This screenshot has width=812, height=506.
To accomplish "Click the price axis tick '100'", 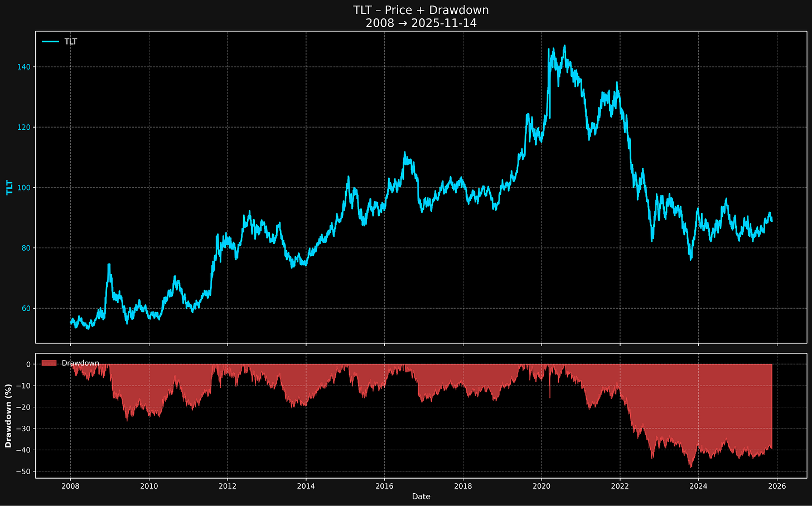I will [x=25, y=188].
